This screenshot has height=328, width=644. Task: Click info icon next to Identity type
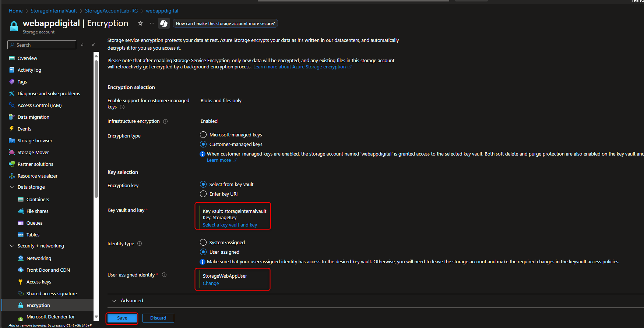coord(140,243)
